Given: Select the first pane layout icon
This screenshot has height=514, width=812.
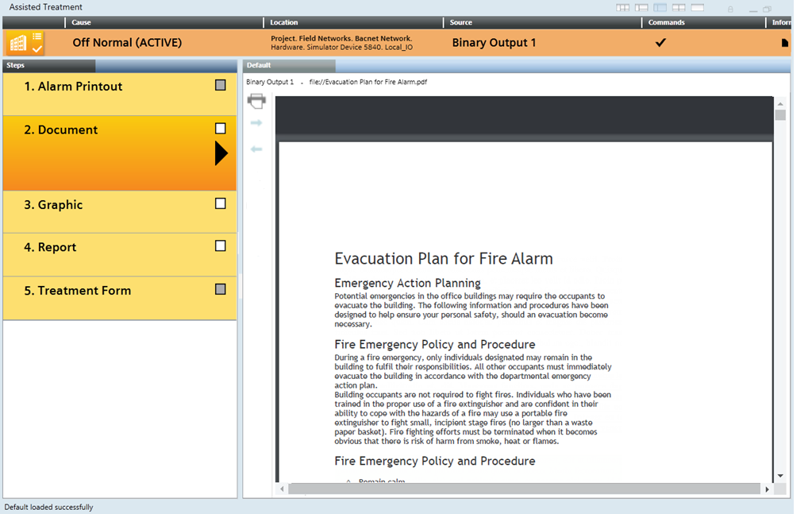Looking at the screenshot, I should (x=623, y=8).
